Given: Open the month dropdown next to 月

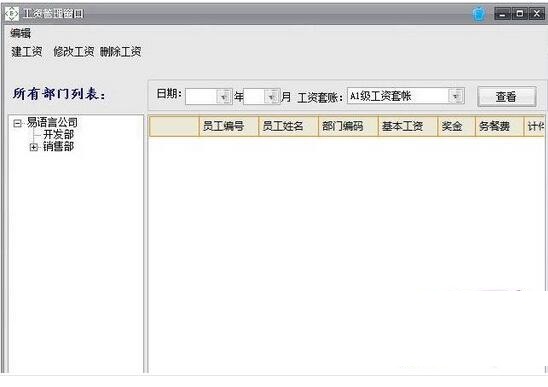Looking at the screenshot, I should point(272,97).
